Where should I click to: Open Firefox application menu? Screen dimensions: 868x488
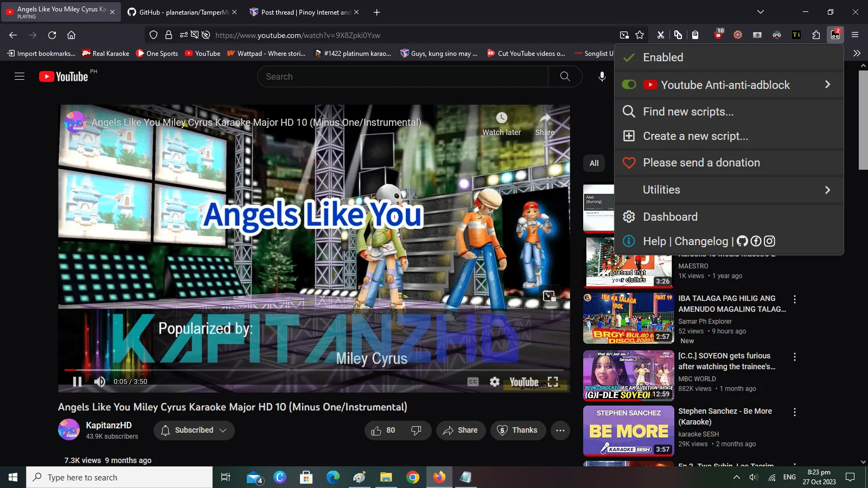coord(855,35)
